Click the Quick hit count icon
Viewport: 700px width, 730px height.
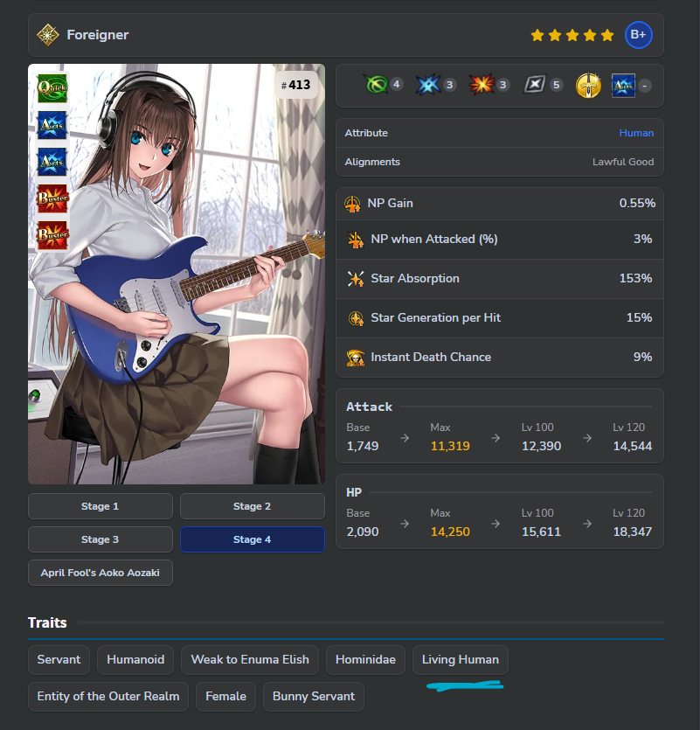click(376, 85)
